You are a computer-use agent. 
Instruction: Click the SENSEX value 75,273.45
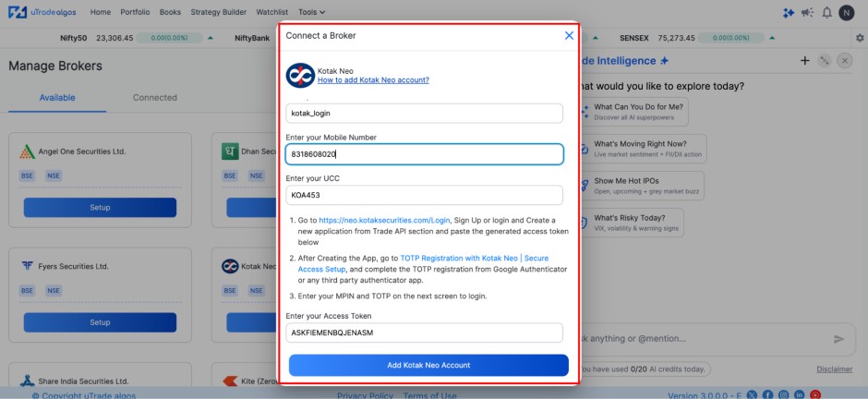click(677, 38)
